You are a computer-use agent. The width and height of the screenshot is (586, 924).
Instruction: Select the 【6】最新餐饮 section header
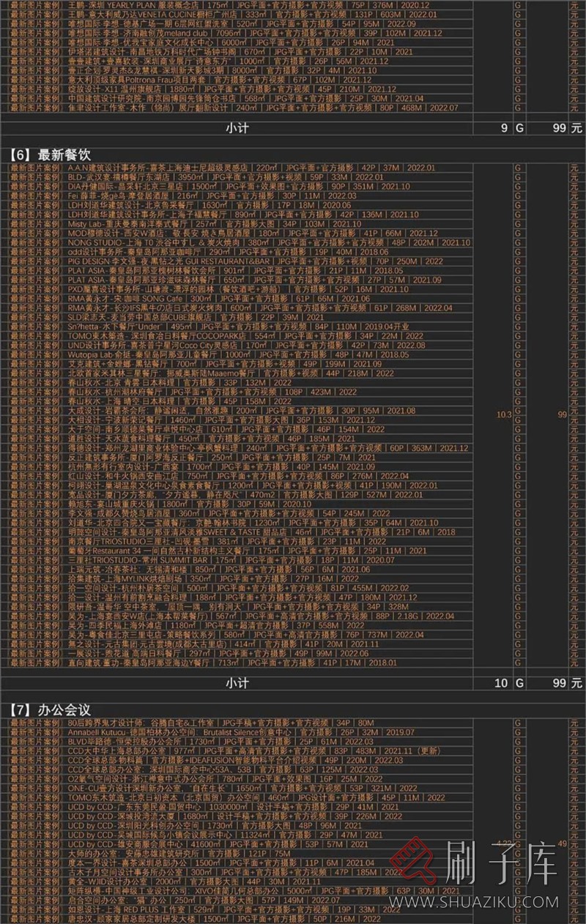pyautogui.click(x=51, y=155)
